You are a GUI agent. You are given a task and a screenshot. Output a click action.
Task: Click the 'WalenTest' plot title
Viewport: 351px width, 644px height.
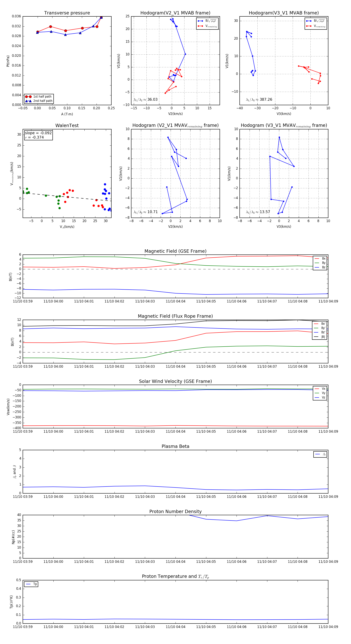click(67, 125)
